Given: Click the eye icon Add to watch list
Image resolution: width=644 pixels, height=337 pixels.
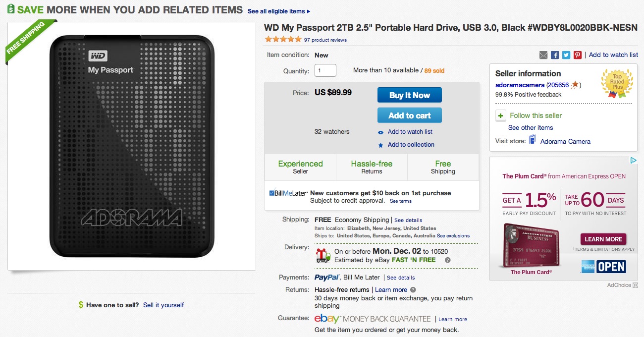Looking at the screenshot, I should (380, 132).
